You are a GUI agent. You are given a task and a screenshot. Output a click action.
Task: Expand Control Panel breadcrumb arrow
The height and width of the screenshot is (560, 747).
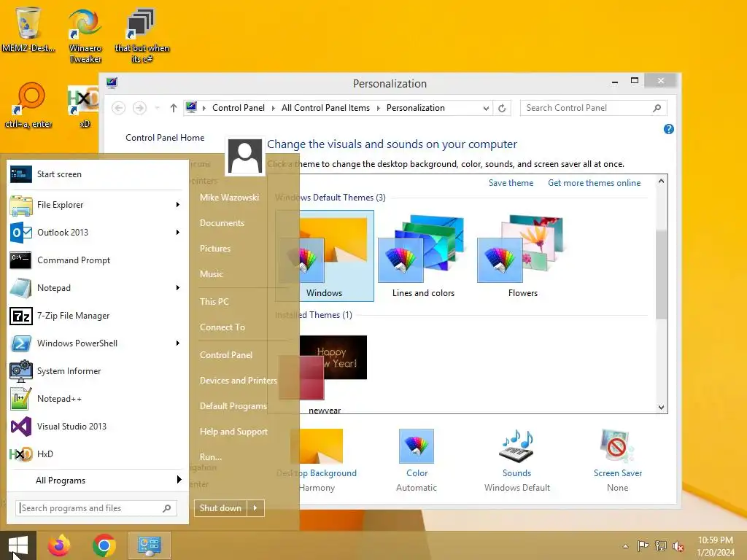[x=273, y=108]
